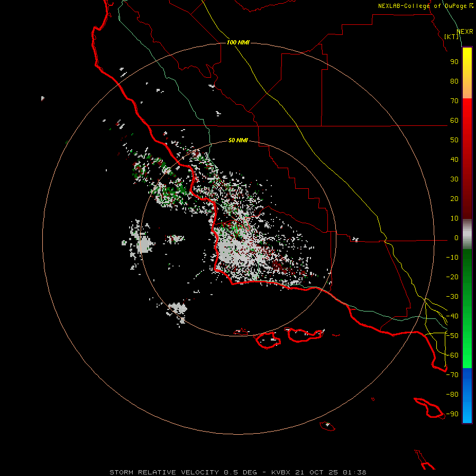Click the 90 value on velocity scale

(x=454, y=62)
